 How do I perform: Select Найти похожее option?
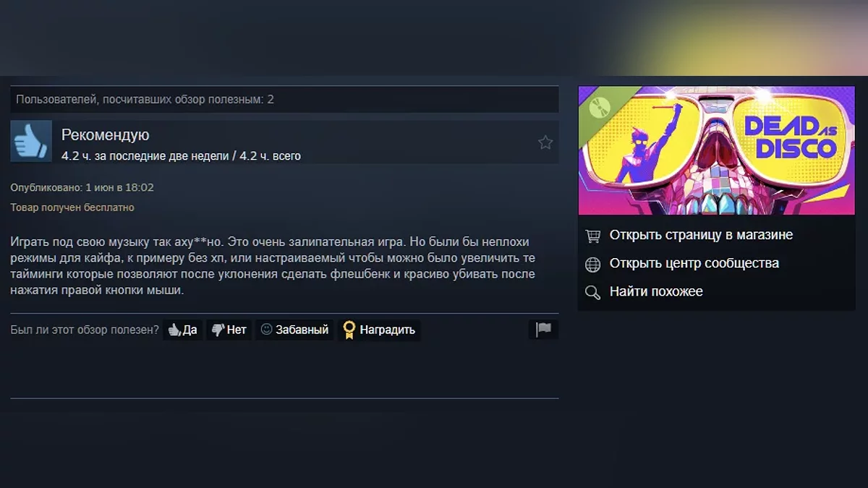click(656, 291)
